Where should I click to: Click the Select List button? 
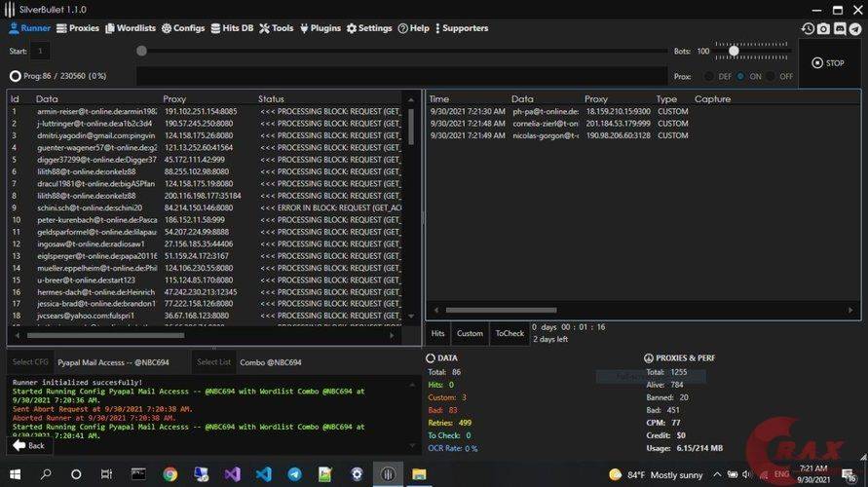213,362
